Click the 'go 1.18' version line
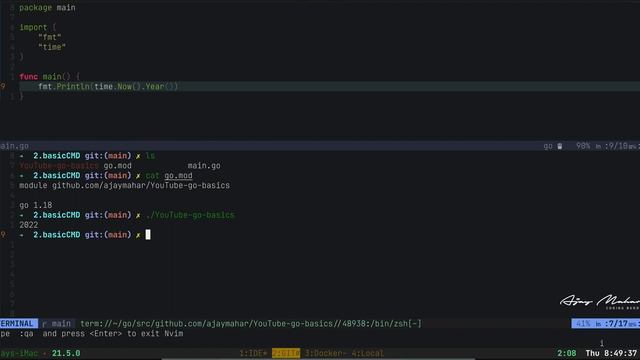 coord(36,205)
